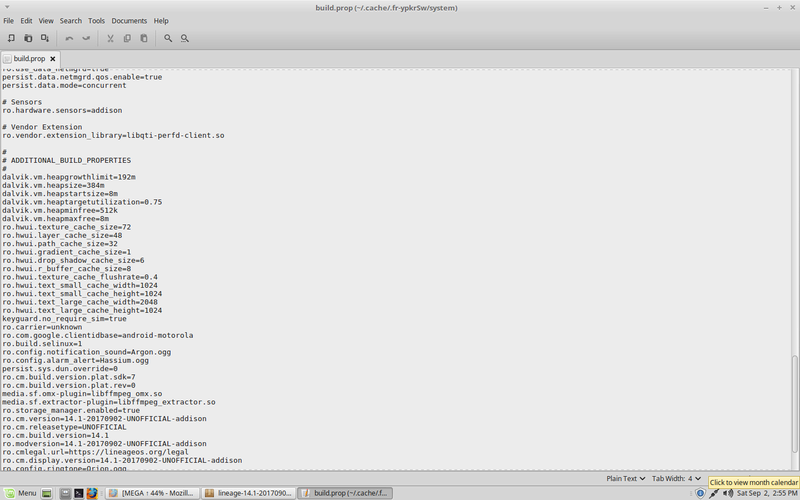Redo the last edit via toolbar
The height and width of the screenshot is (500, 800).
(86, 38)
